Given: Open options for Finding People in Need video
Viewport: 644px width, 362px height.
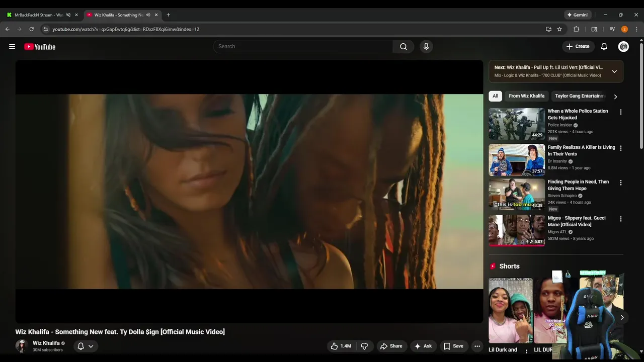Looking at the screenshot, I should (x=620, y=183).
